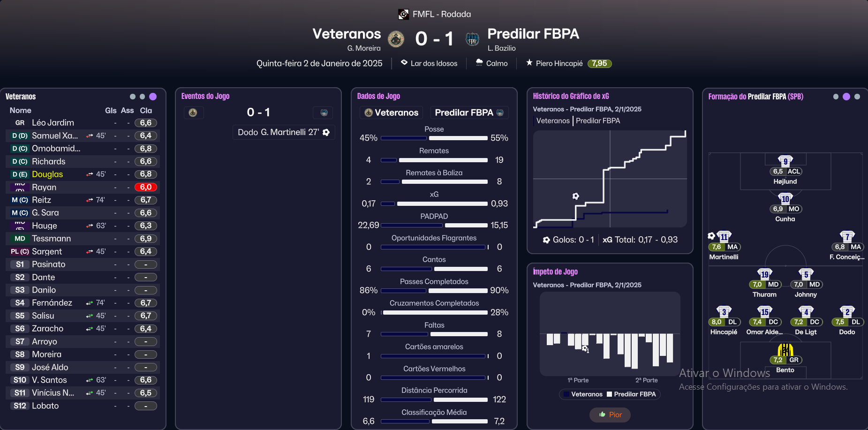Click the Veteranos club crest in header
The height and width of the screenshot is (430, 868).
click(x=396, y=39)
